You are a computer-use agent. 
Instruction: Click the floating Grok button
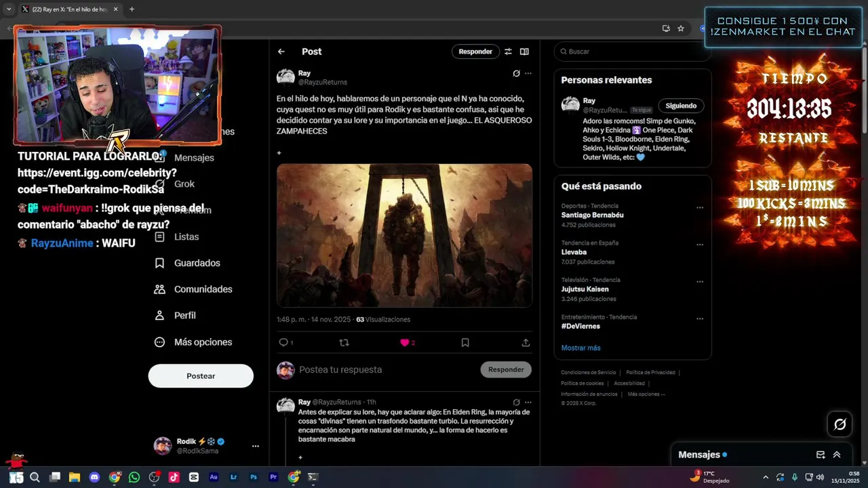840,424
